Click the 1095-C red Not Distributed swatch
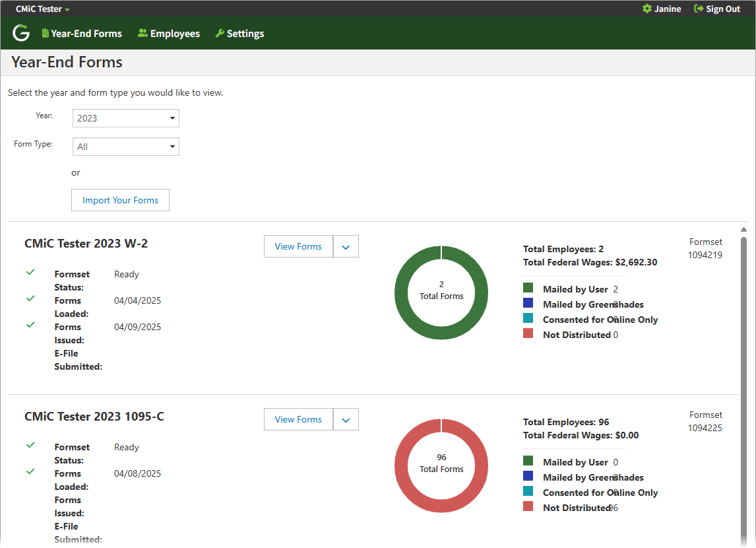The width and height of the screenshot is (756, 548). (x=528, y=506)
